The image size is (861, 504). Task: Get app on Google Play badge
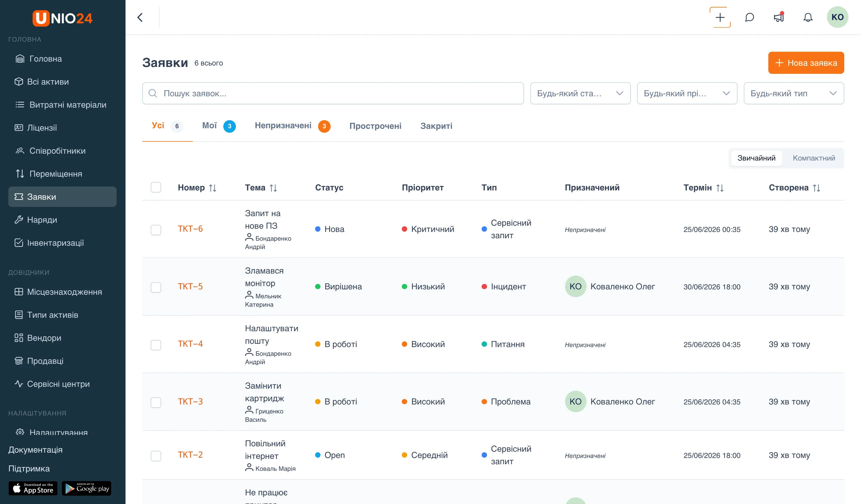pyautogui.click(x=87, y=488)
